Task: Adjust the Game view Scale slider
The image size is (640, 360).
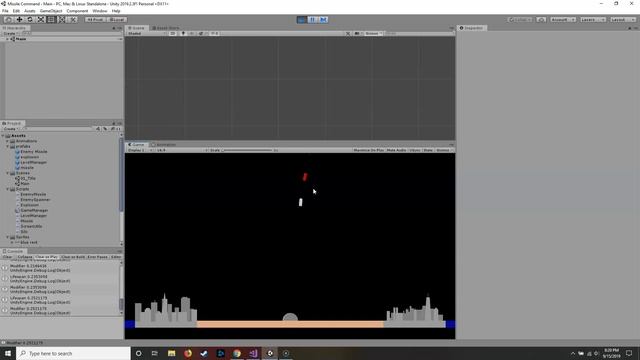Action: (x=248, y=150)
